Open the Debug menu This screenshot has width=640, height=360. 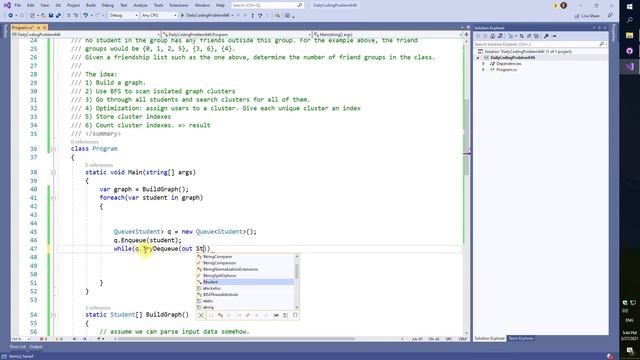[108, 5]
